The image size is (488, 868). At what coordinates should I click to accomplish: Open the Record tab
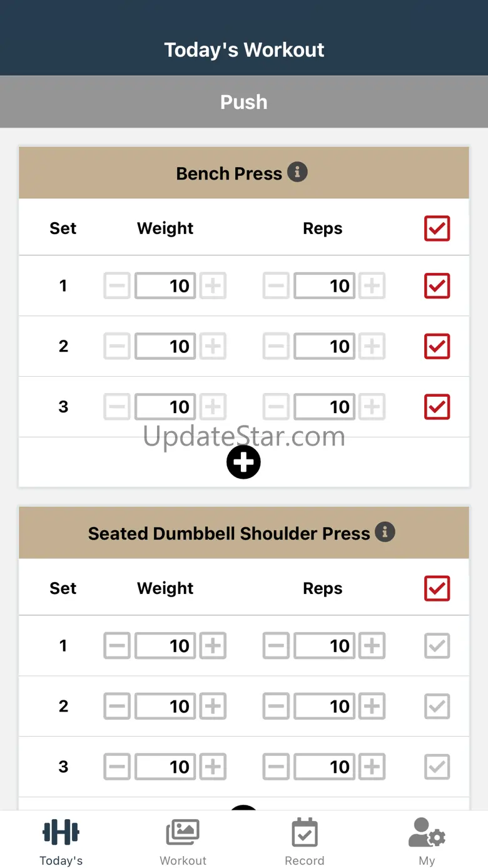[x=305, y=842]
